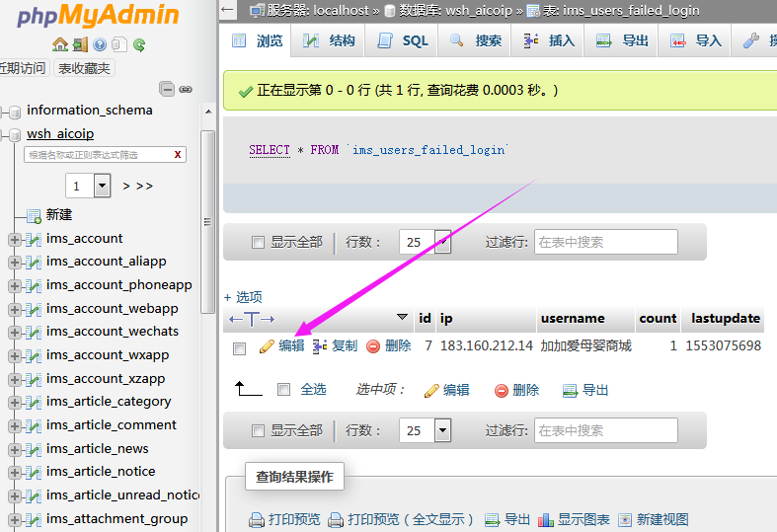The image size is (777, 532).
Task: Reload navigation panel with green refresh icon
Action: [x=139, y=44]
